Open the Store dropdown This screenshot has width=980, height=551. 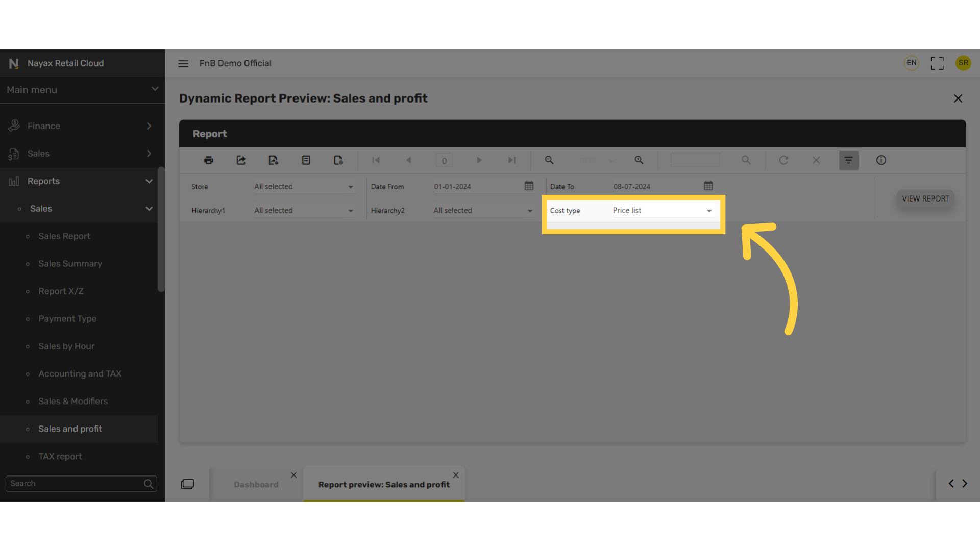pyautogui.click(x=304, y=187)
